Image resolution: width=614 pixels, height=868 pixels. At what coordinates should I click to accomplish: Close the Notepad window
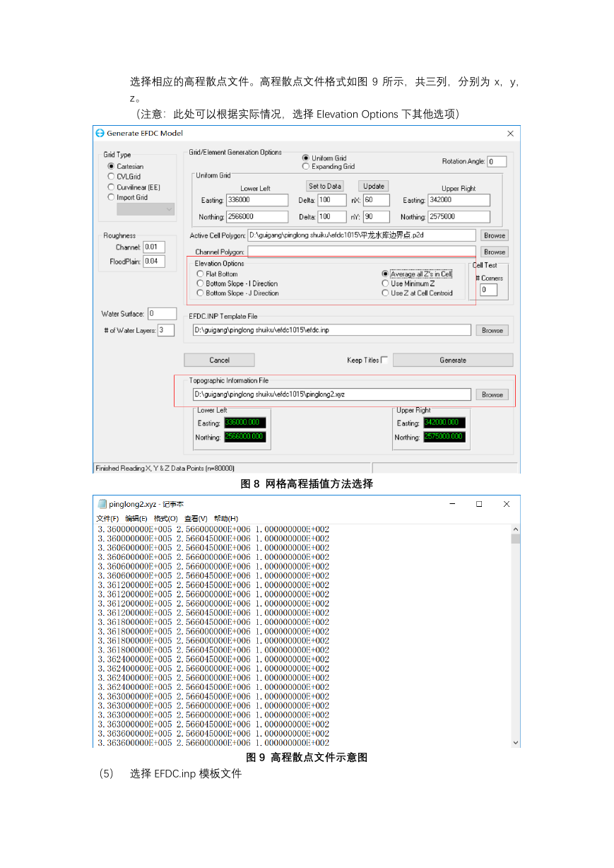coord(506,504)
